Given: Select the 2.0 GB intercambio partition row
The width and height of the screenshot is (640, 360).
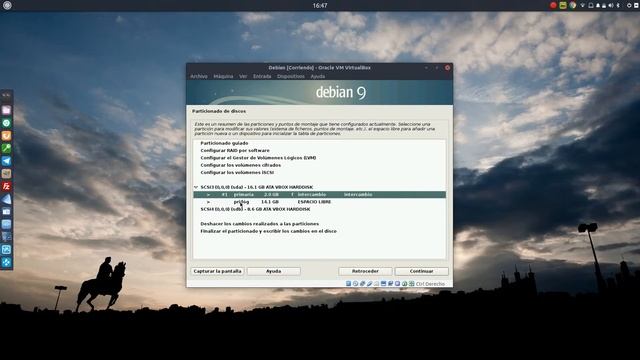Looking at the screenshot, I should pyautogui.click(x=319, y=195).
